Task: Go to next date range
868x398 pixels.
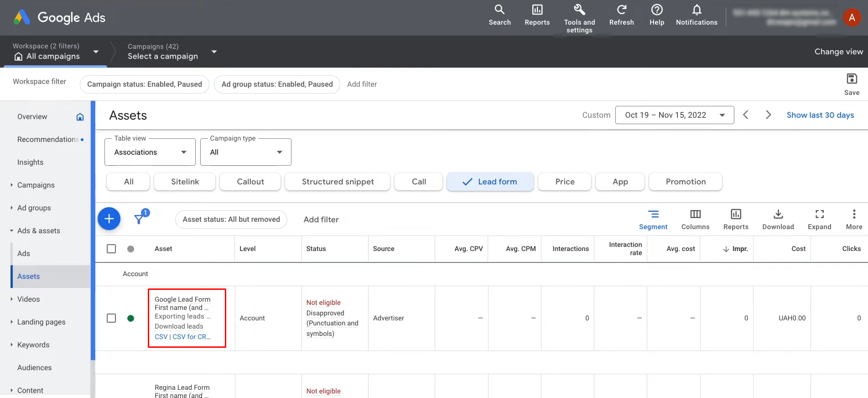Action: 769,115
